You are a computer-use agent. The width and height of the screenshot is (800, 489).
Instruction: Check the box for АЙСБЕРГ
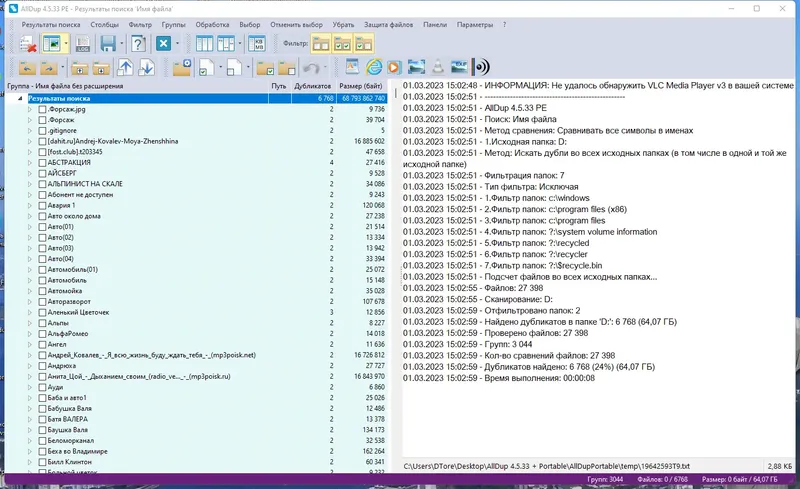[x=42, y=174]
